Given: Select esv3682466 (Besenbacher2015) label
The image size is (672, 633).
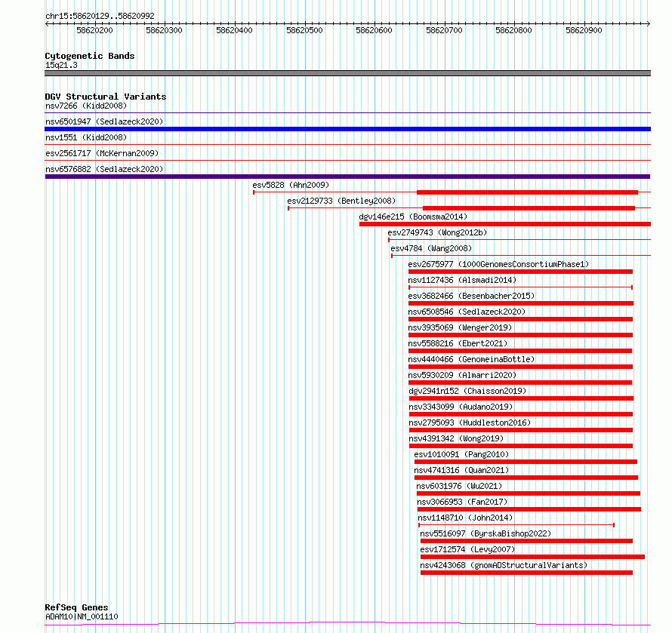Looking at the screenshot, I should (471, 296).
